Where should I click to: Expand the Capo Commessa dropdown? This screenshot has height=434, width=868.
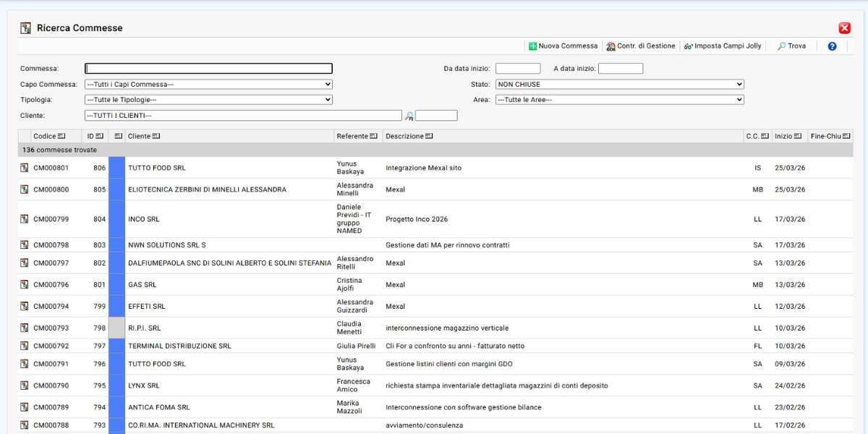[x=208, y=85]
